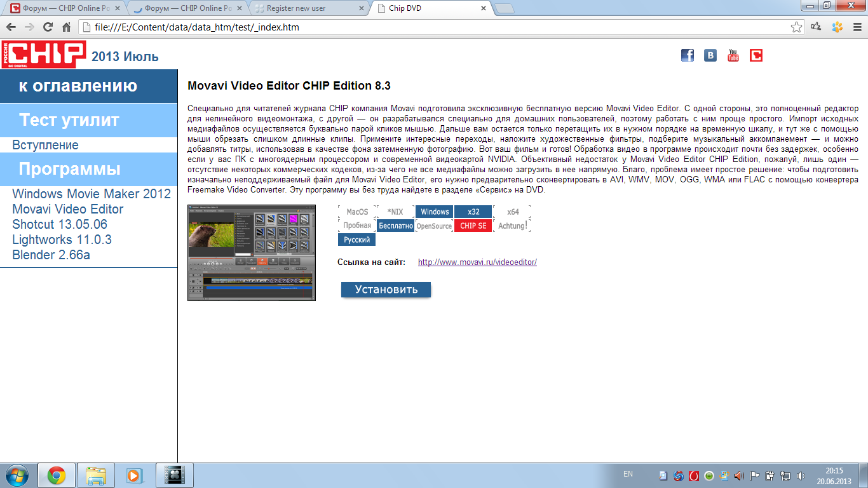Open the Facebook icon in page header

pyautogui.click(x=688, y=55)
